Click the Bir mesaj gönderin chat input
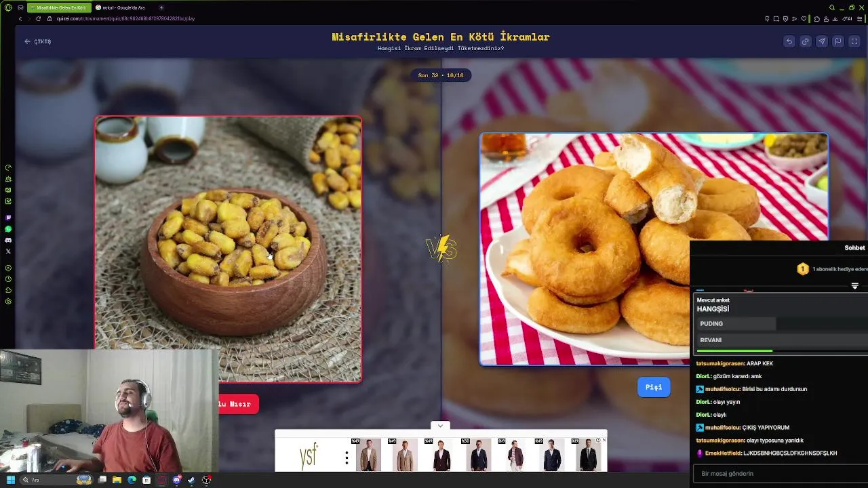This screenshot has height=488, width=868. pos(780,474)
